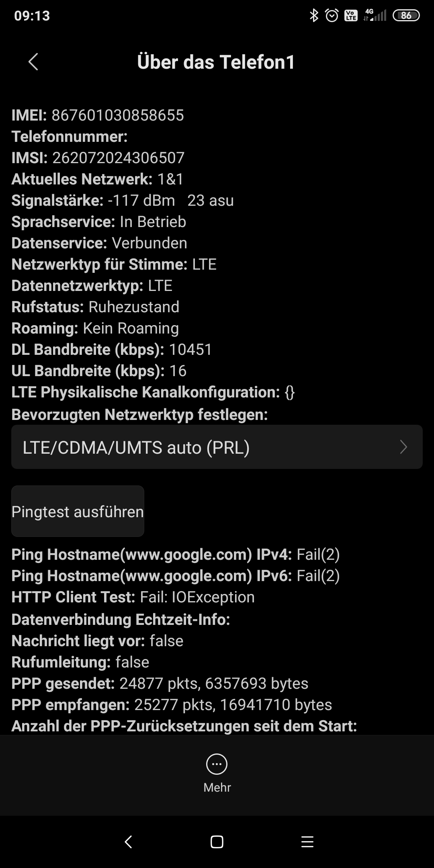The width and height of the screenshot is (434, 868).
Task: Tap the back arrow in the header
Action: (33, 62)
